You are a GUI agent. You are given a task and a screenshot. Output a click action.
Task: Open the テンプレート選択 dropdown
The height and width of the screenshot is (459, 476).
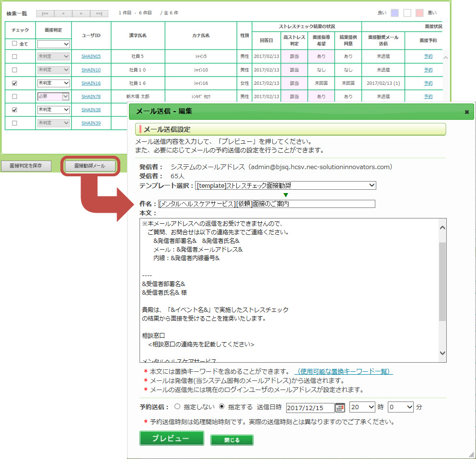tap(286, 185)
